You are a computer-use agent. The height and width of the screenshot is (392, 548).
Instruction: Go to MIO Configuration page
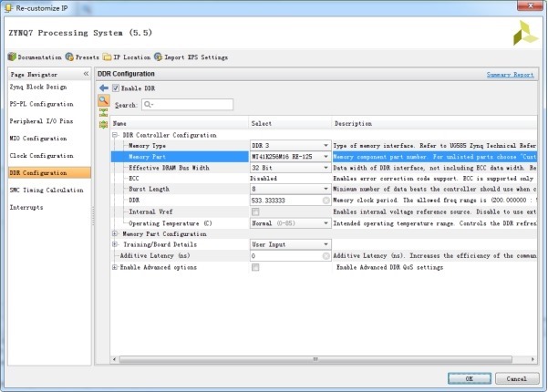pyautogui.click(x=38, y=139)
